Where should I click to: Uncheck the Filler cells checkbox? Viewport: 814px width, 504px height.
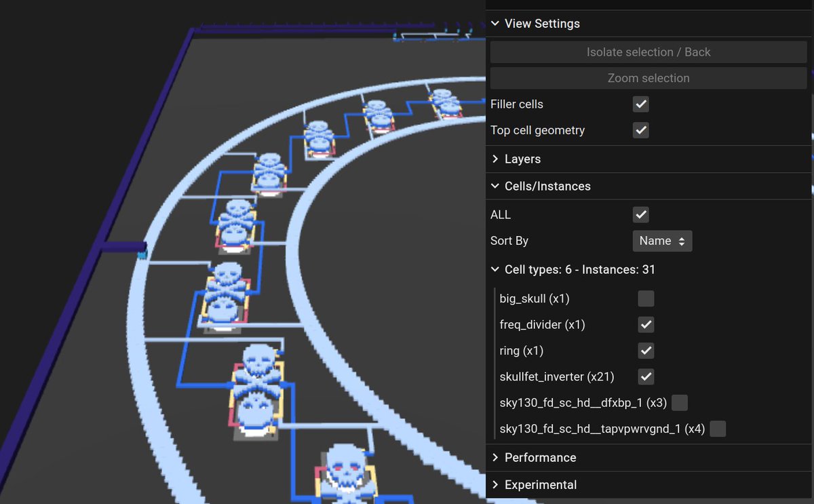(x=641, y=104)
